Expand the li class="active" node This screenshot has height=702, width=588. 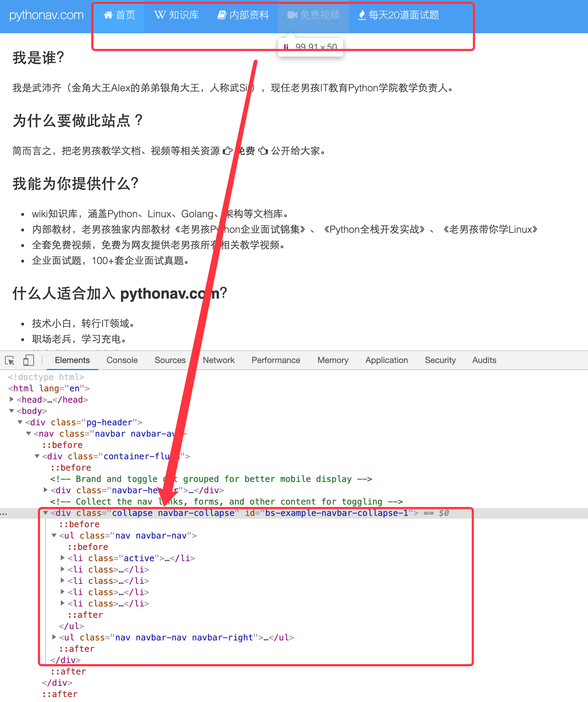(63, 558)
